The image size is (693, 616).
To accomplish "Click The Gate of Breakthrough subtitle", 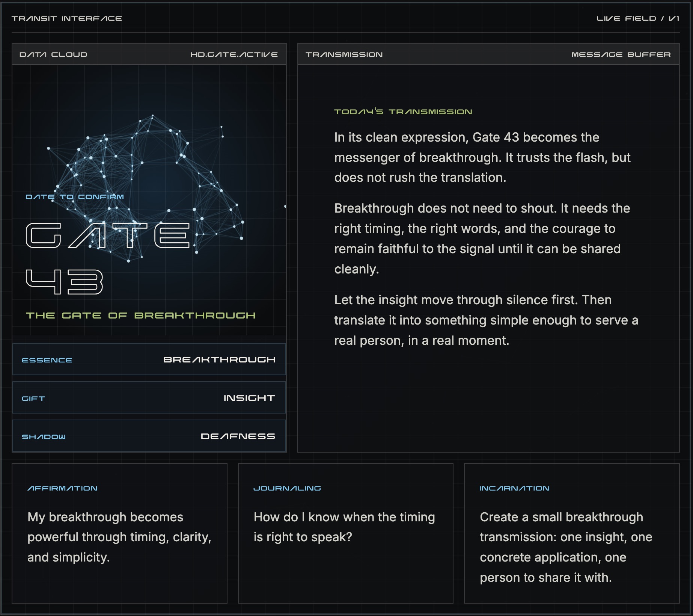I will pyautogui.click(x=140, y=316).
